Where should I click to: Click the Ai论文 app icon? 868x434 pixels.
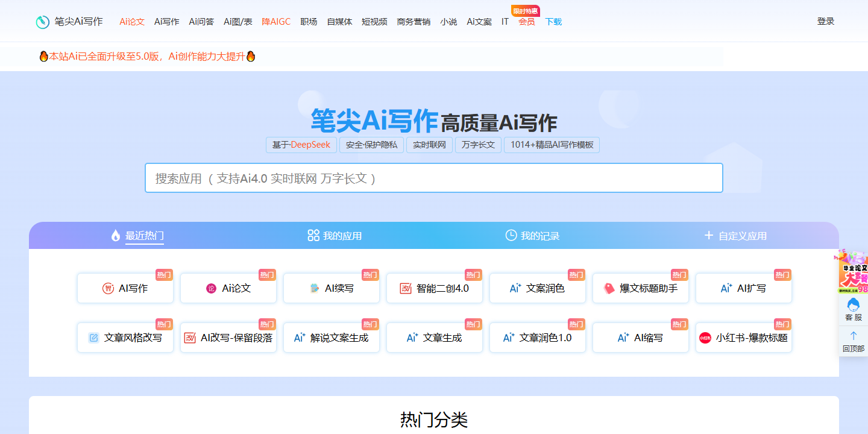(211, 289)
